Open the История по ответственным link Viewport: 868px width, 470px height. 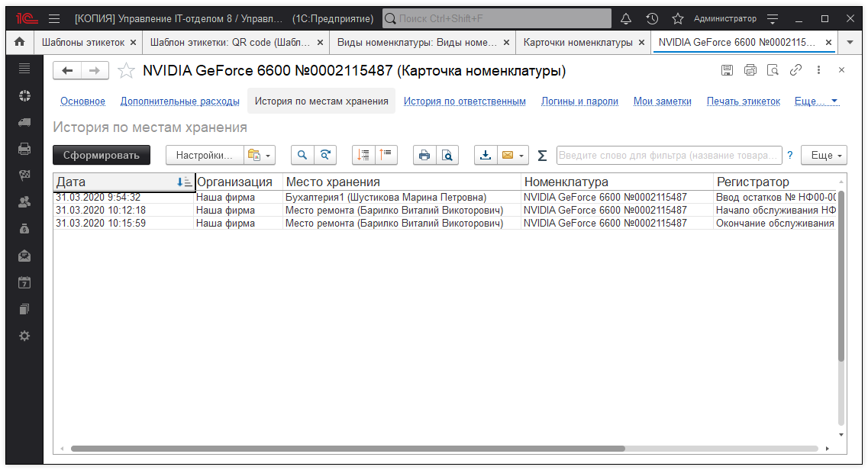[464, 101]
